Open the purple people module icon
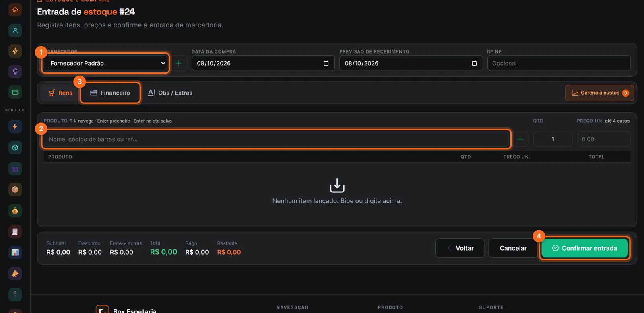The image size is (644, 313). click(x=15, y=169)
